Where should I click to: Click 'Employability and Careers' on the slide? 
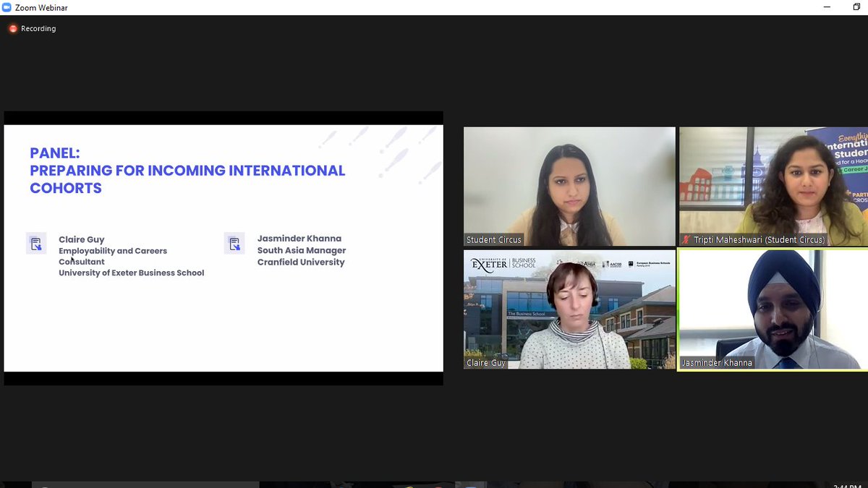tap(113, 251)
